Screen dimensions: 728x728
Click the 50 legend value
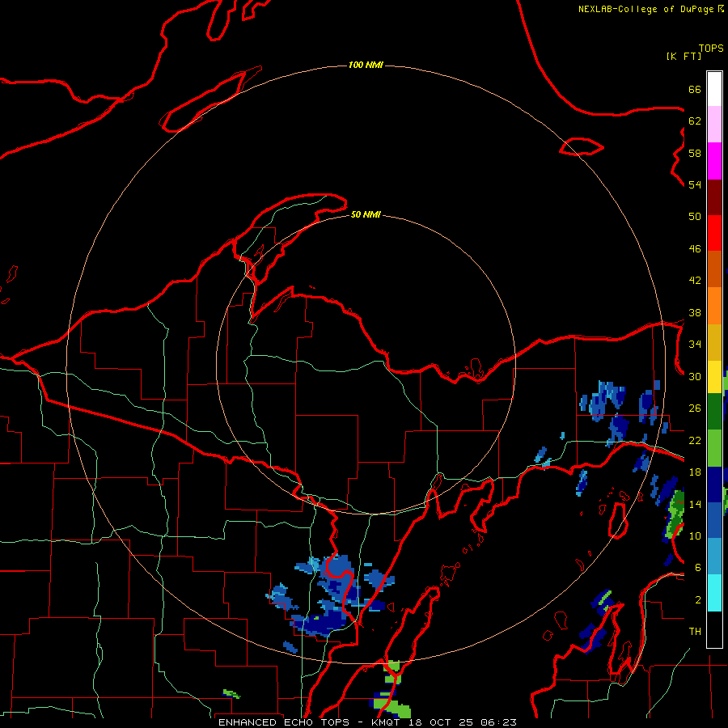tap(695, 217)
